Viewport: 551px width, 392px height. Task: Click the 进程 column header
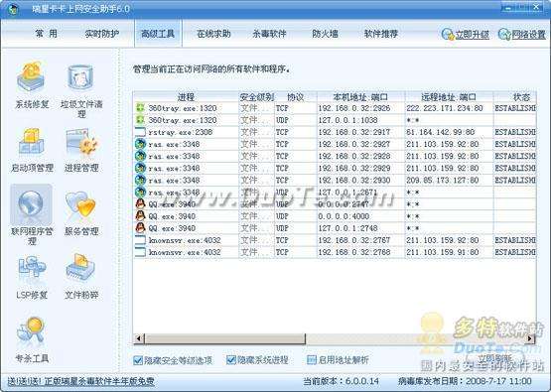click(x=186, y=96)
